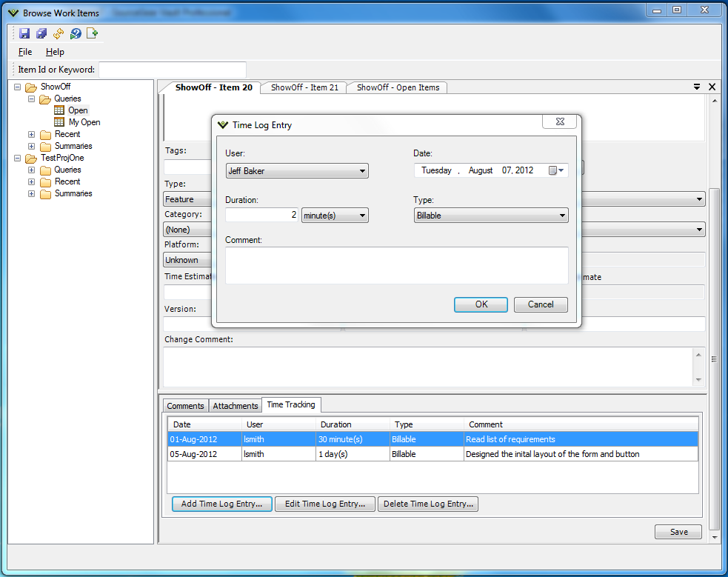Open the Billable Type dropdown
The width and height of the screenshot is (728, 577).
tap(491, 216)
